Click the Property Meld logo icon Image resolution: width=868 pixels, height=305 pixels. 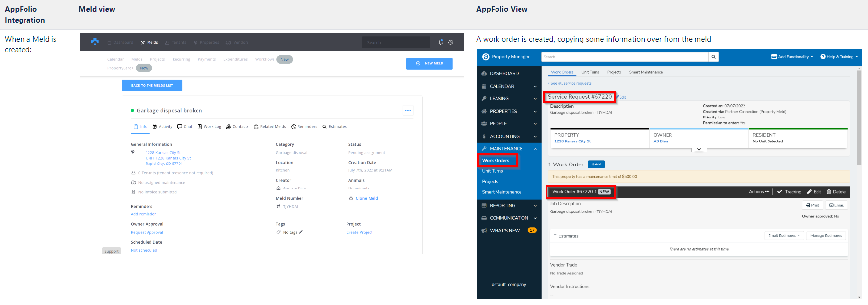95,42
